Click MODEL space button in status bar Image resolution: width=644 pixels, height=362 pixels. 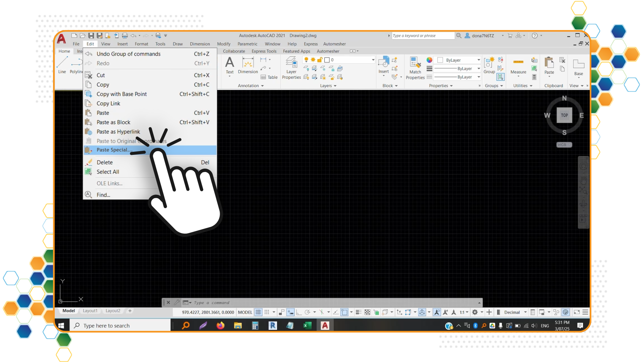click(x=245, y=312)
